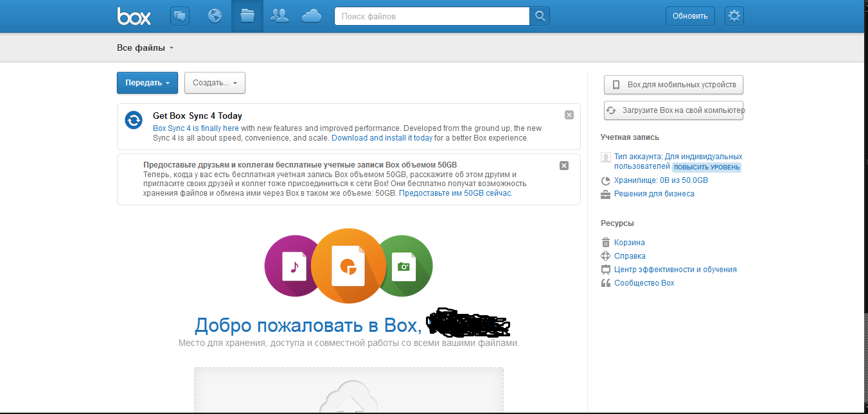Click the Учетная запись section heading

coord(630,137)
